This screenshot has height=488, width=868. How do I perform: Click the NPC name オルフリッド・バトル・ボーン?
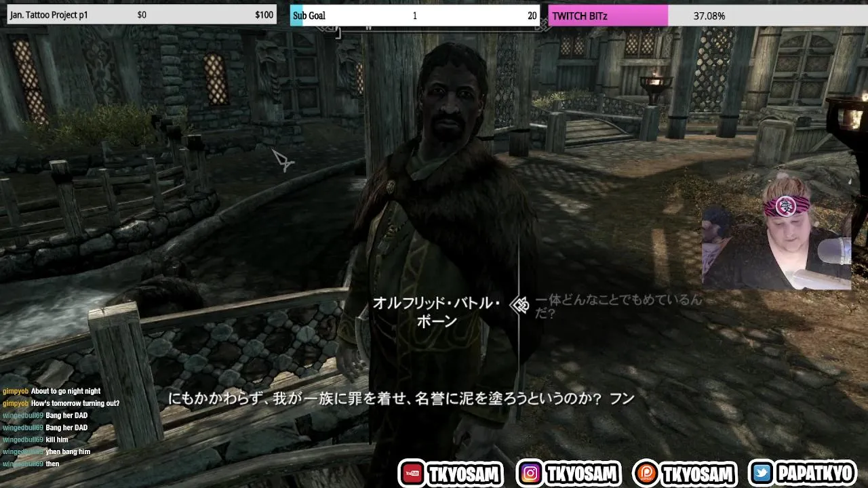click(x=437, y=312)
